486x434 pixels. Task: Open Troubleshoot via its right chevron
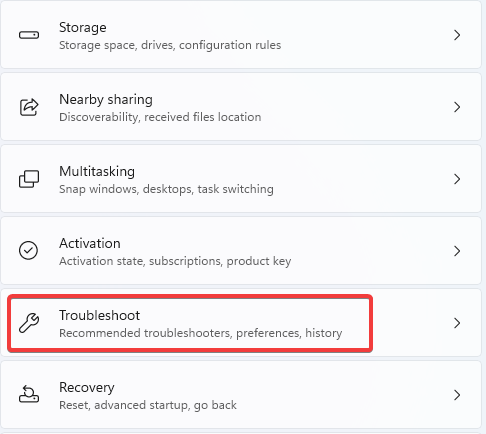tap(457, 323)
